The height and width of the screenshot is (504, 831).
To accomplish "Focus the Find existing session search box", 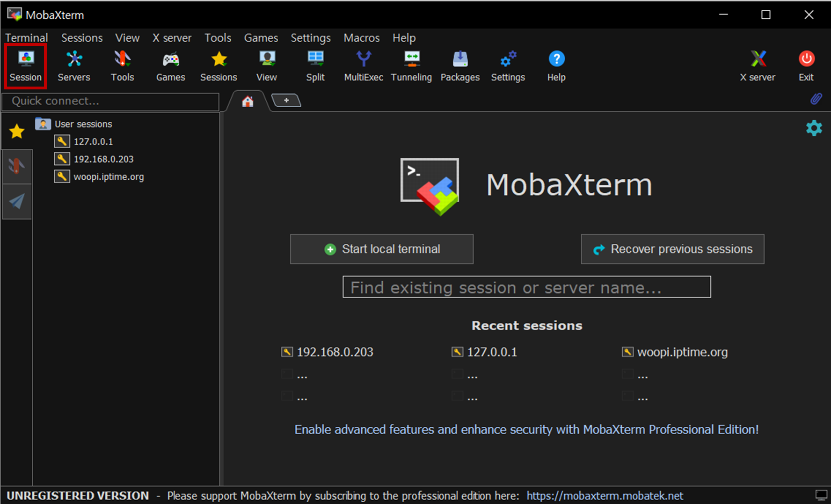I will 527,287.
